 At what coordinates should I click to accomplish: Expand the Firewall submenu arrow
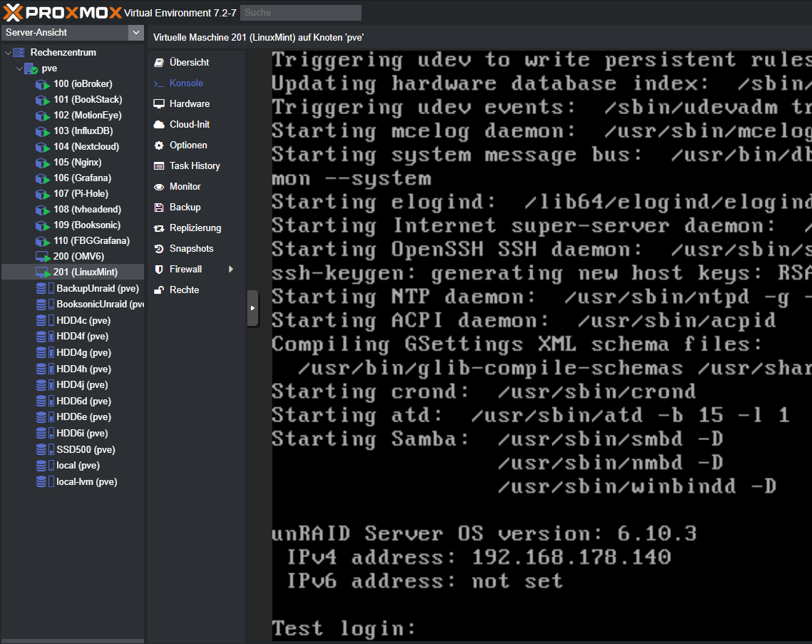tap(231, 270)
